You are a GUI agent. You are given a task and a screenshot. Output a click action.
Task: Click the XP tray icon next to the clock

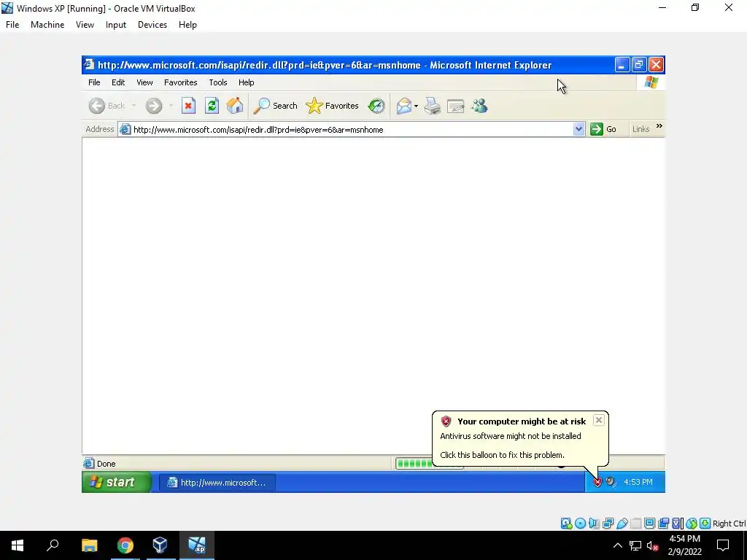coord(611,483)
